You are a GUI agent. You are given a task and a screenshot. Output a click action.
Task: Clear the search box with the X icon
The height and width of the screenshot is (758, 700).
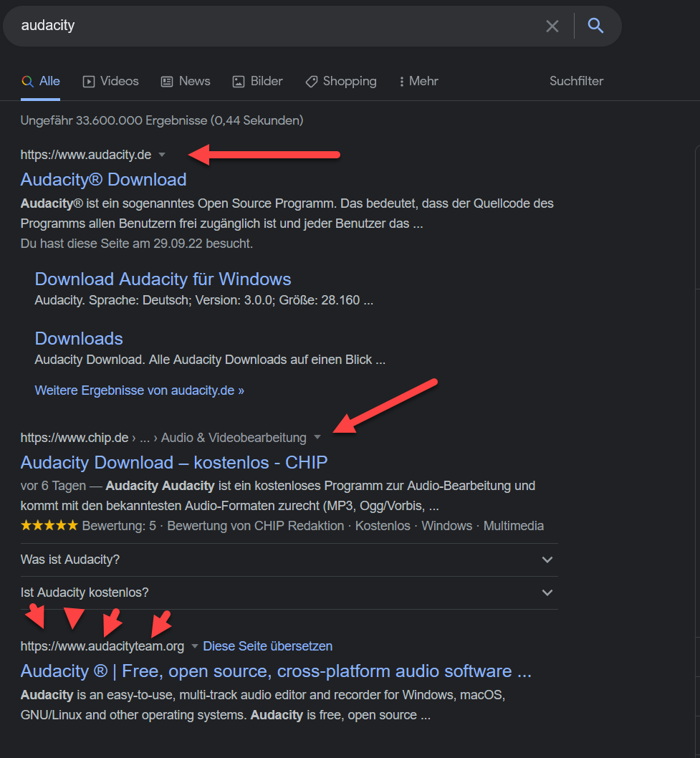click(x=552, y=26)
